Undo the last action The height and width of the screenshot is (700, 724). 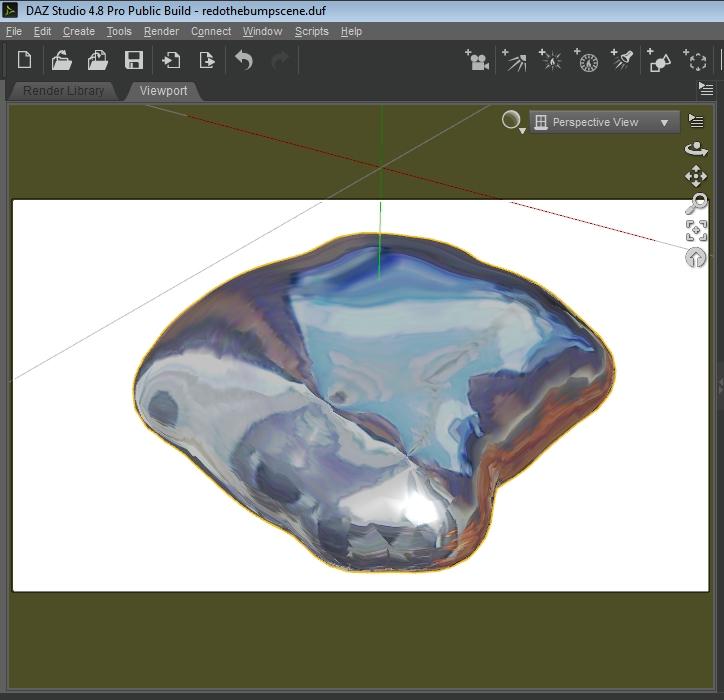tap(244, 60)
